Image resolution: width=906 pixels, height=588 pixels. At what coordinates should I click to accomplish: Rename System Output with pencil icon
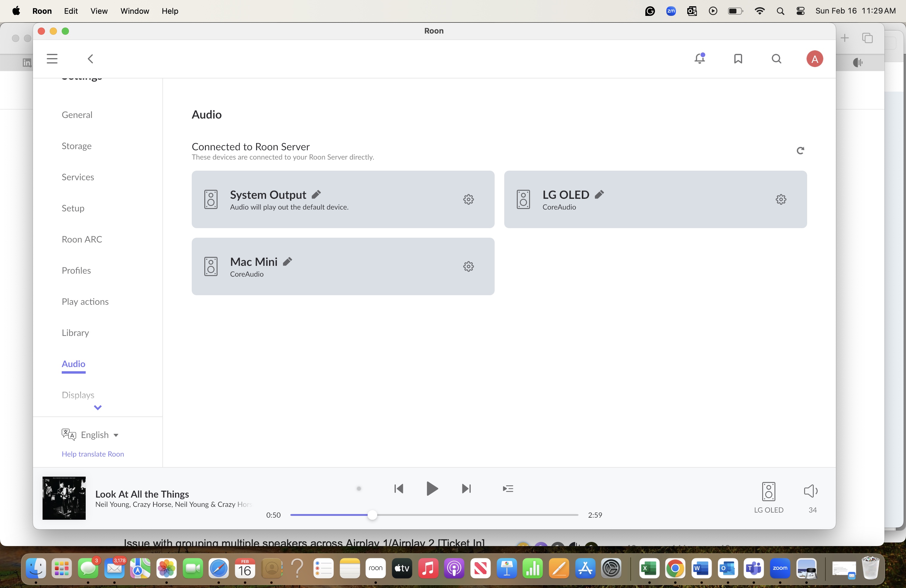316,194
